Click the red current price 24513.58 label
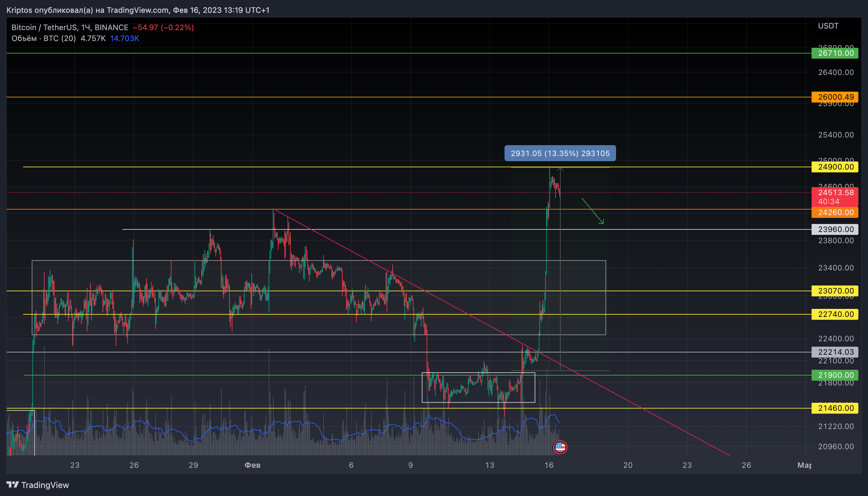868x496 pixels. [835, 196]
